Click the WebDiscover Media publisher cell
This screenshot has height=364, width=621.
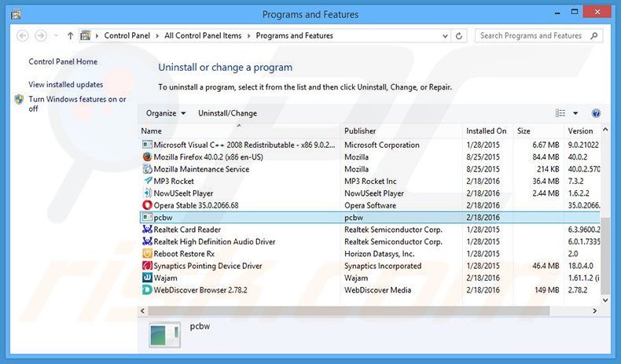tap(378, 290)
